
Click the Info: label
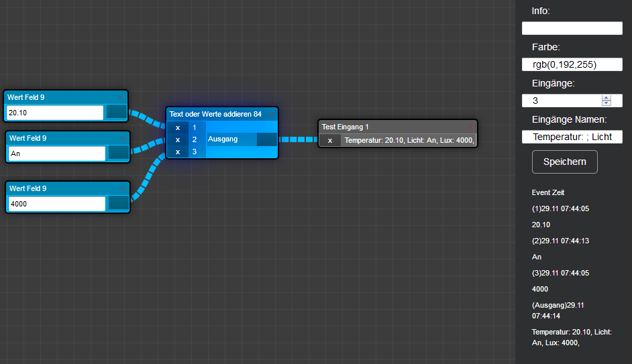coord(541,11)
